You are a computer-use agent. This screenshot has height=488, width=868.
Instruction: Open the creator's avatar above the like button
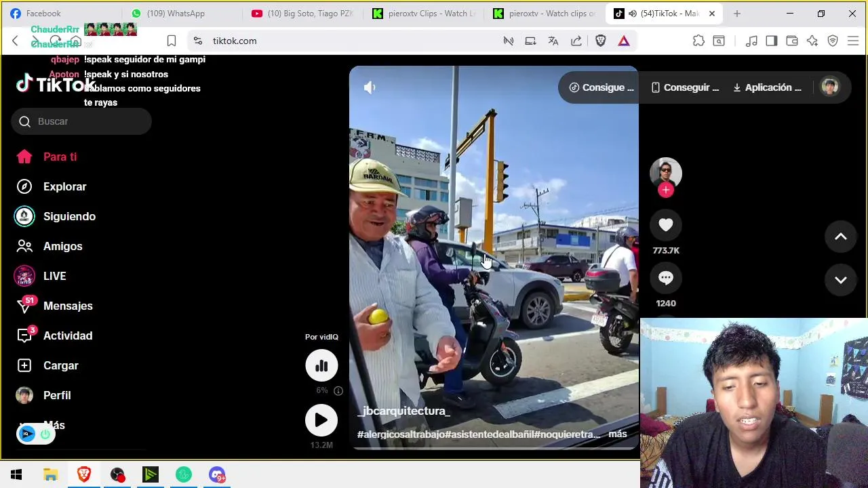pos(666,173)
